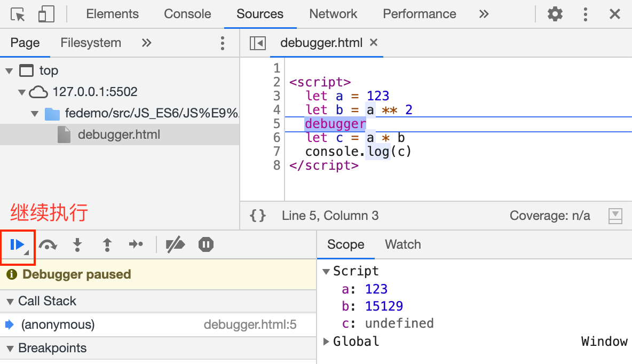
Task: Click line number 6 to set a breakpoint
Action: point(276,138)
